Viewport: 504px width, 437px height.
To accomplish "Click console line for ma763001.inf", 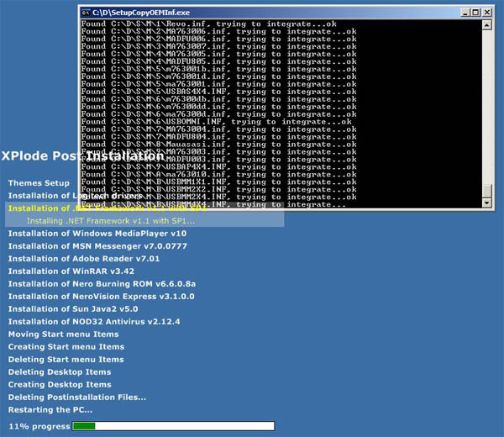I will 218,84.
